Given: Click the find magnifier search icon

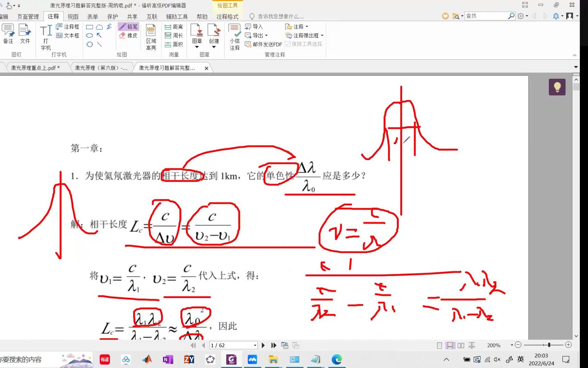Looking at the screenshot, I should 511,16.
